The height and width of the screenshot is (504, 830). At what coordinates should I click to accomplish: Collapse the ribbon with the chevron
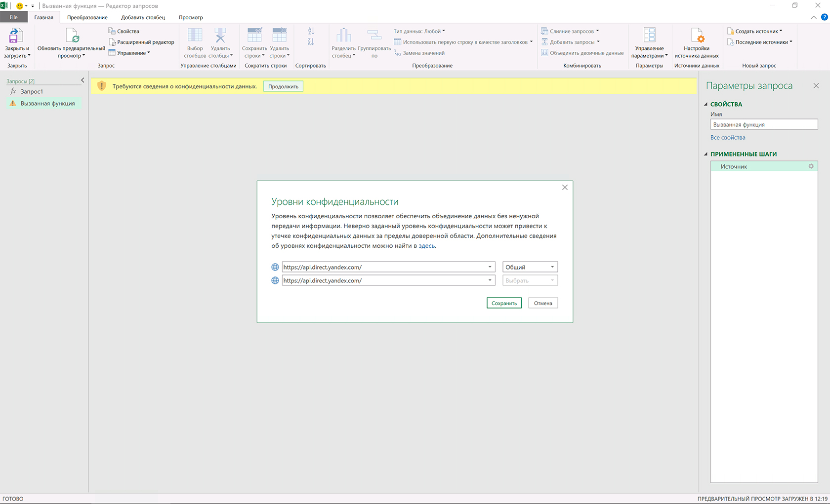814,17
